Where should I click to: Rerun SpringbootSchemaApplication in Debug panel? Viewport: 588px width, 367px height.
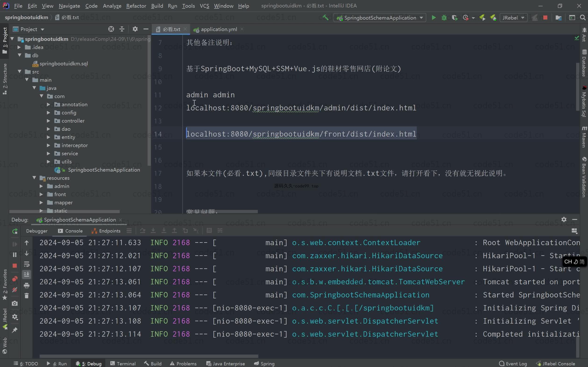coord(15,231)
